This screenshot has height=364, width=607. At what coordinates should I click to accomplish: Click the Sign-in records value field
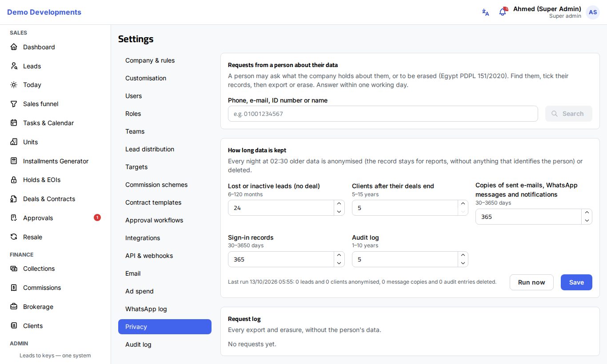click(281, 259)
